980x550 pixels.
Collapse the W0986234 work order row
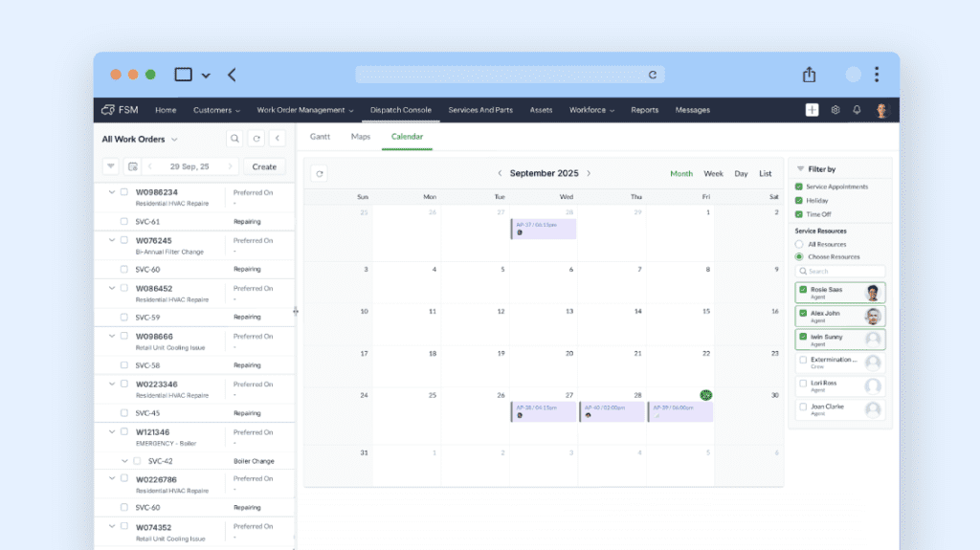111,191
